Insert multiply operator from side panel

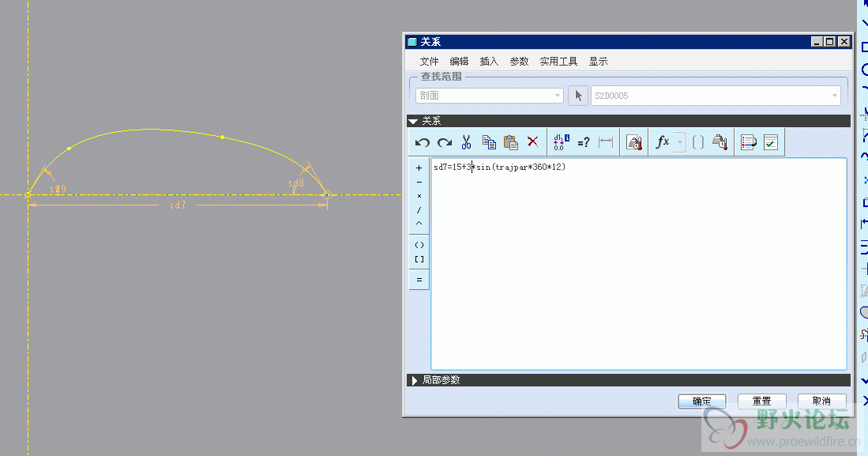(x=419, y=196)
